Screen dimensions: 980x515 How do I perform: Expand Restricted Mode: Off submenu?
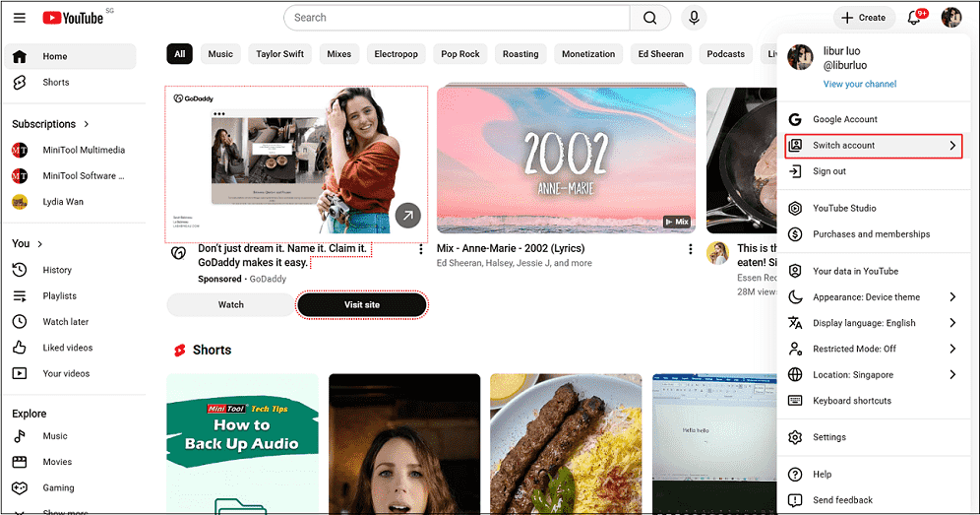pos(874,349)
